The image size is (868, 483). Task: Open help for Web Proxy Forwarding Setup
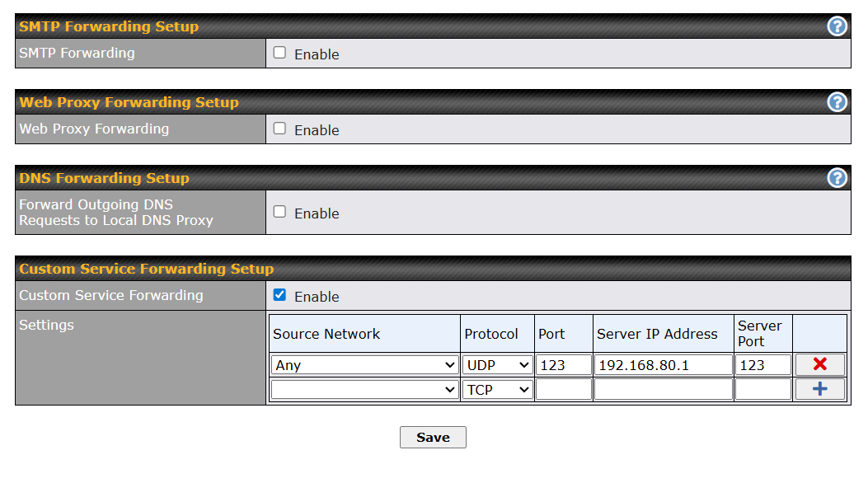(837, 102)
